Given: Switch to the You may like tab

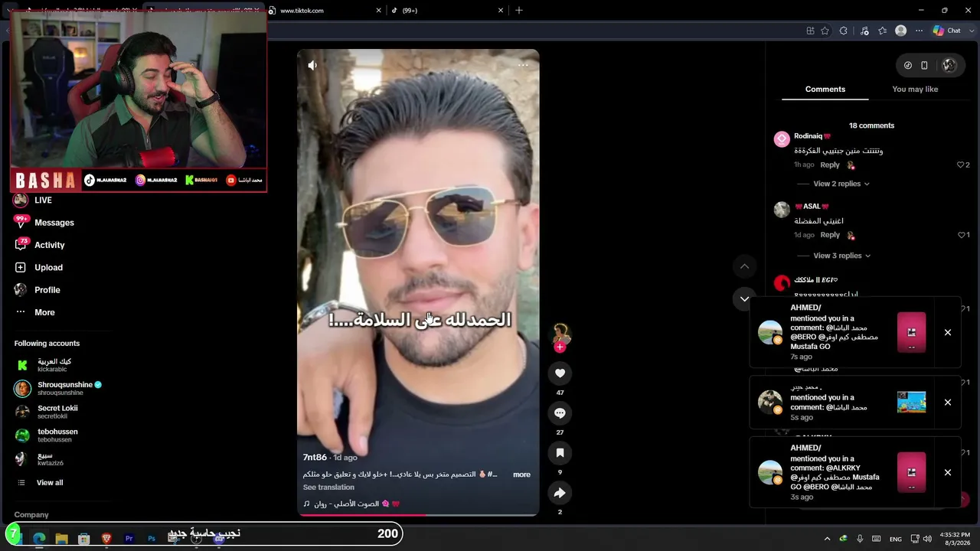Looking at the screenshot, I should 915,90.
